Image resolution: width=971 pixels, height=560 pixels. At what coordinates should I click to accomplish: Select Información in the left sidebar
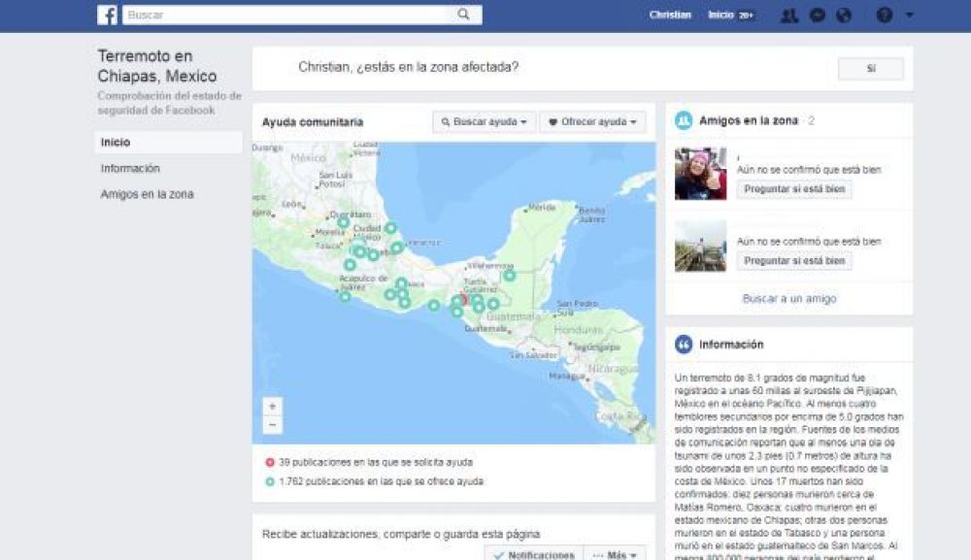pos(130,169)
